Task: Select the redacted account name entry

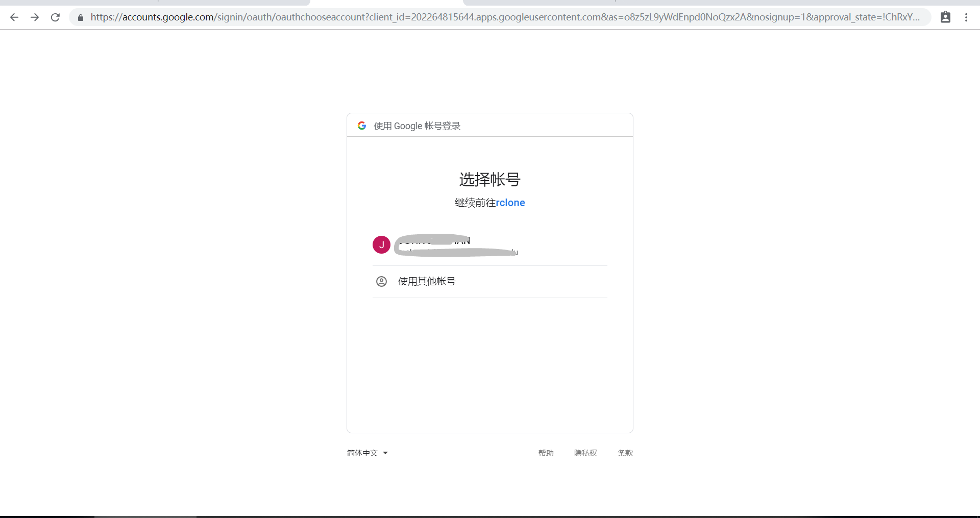Action: coord(490,245)
